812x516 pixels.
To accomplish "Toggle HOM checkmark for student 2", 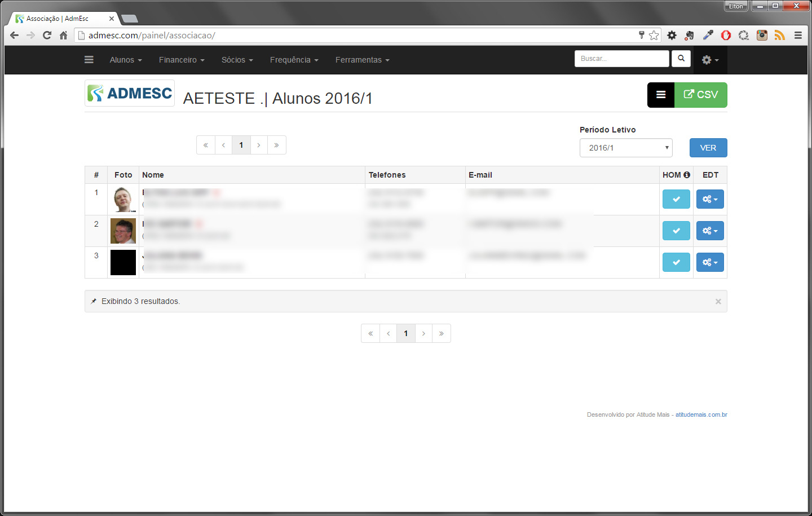I will (x=676, y=231).
